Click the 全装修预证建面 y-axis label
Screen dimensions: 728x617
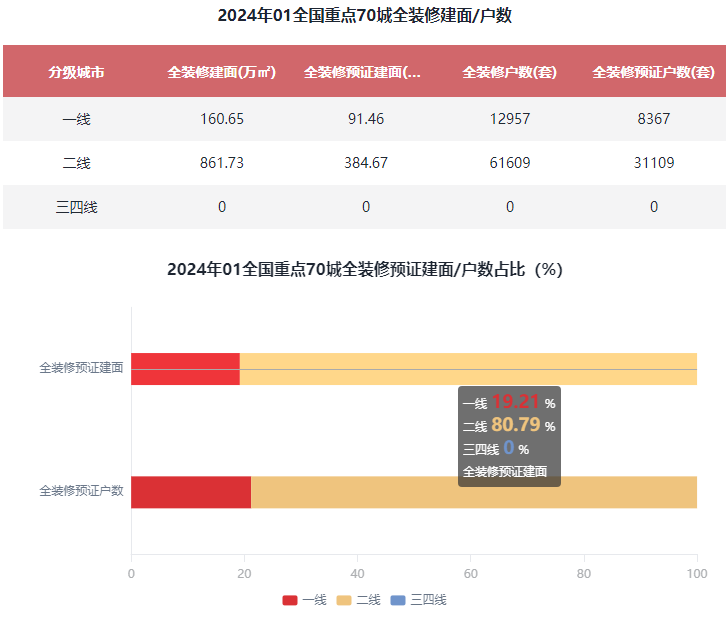81,368
